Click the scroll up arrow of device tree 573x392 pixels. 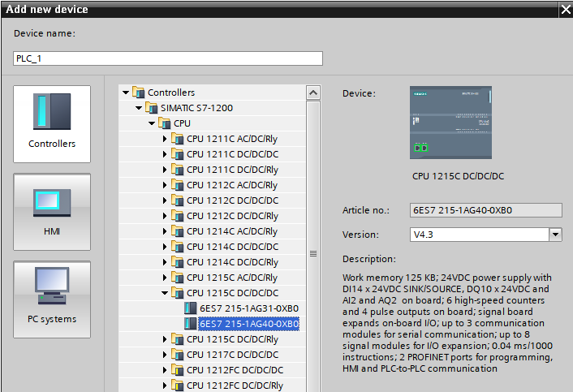coord(313,93)
